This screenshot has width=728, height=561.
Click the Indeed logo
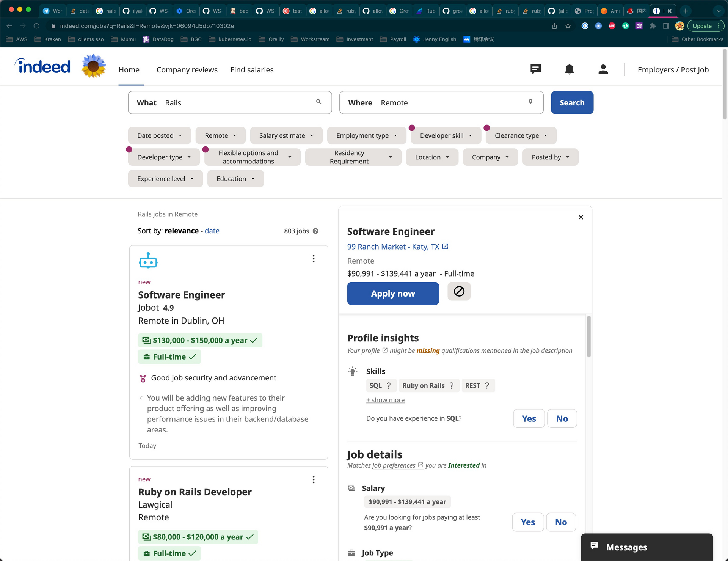(x=42, y=66)
